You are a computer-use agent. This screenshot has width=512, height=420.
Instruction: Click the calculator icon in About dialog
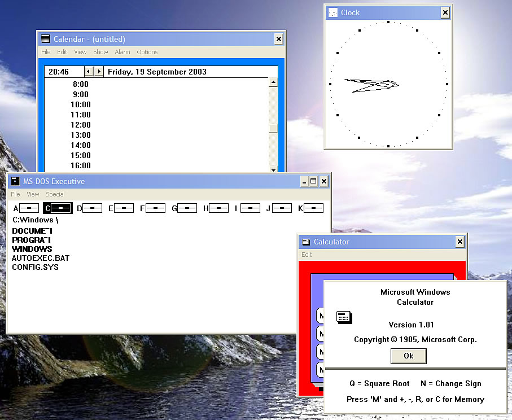pos(344,317)
